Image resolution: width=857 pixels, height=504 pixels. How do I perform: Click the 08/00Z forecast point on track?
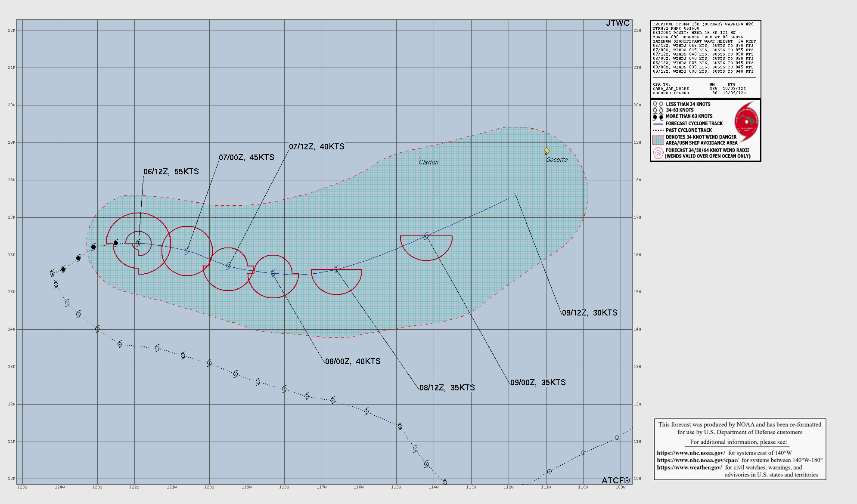pyautogui.click(x=273, y=273)
